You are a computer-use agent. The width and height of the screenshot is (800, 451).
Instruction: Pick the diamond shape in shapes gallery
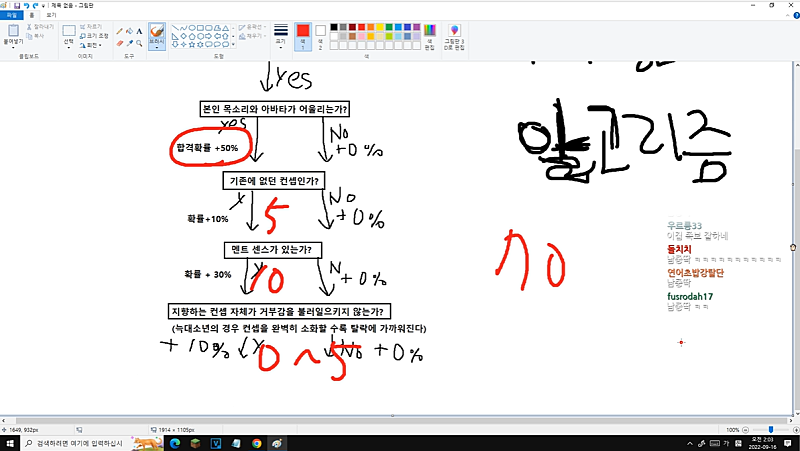[184, 36]
